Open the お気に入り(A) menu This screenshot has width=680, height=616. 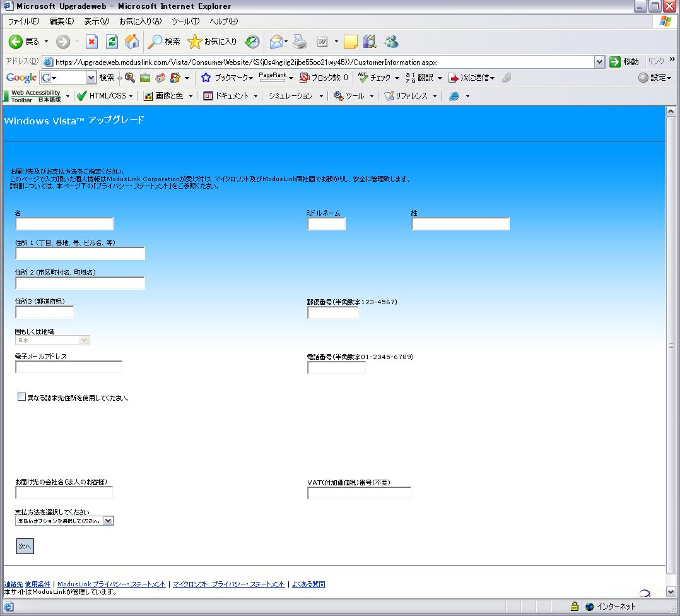[140, 21]
